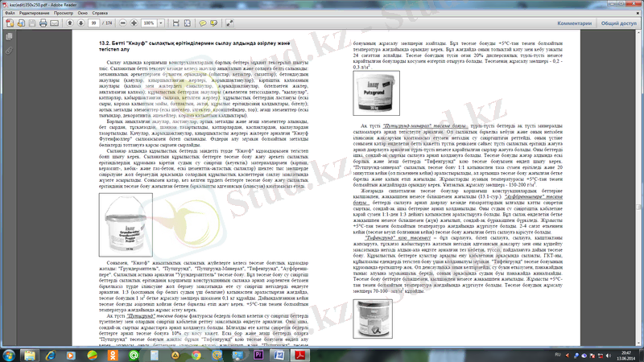Click the convert file icon in the toolbar
The image size is (644, 362).
click(x=21, y=23)
